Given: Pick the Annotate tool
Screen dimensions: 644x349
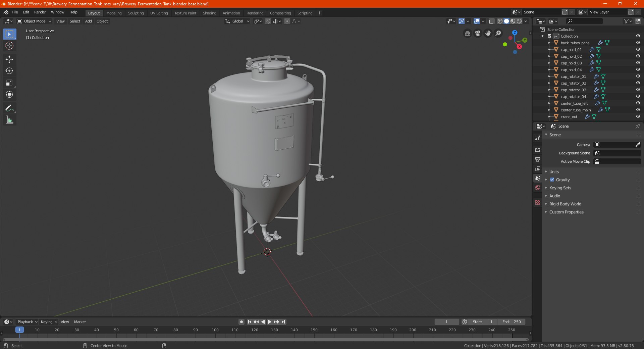Looking at the screenshot, I should click(x=9, y=108).
